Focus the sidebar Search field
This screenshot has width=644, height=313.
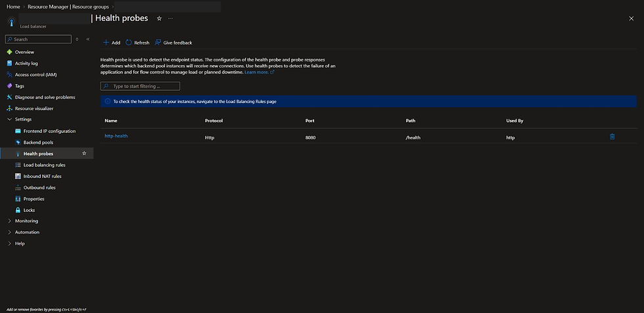click(38, 39)
